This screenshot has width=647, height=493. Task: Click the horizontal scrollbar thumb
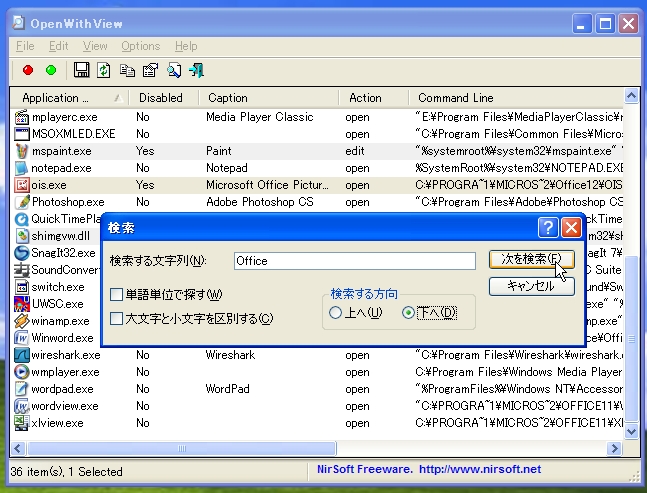pos(182,448)
